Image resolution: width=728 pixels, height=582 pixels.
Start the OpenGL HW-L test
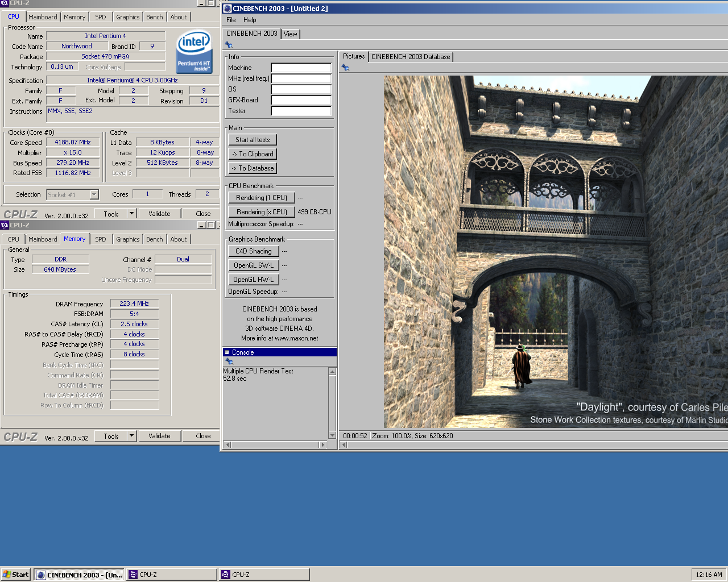[x=254, y=280]
